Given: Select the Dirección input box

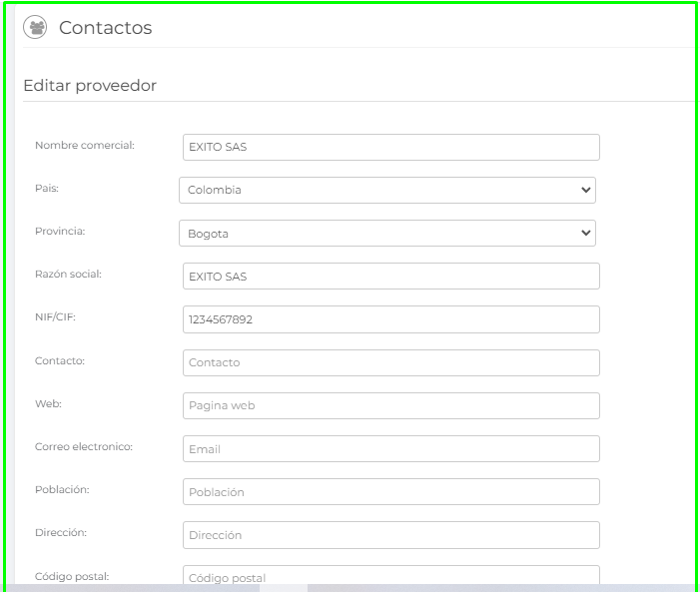Looking at the screenshot, I should (390, 534).
